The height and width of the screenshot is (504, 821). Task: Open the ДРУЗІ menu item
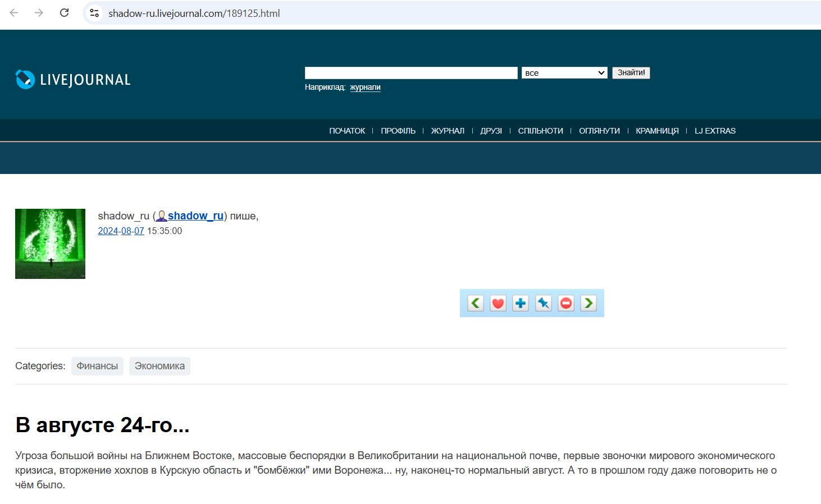click(x=491, y=131)
